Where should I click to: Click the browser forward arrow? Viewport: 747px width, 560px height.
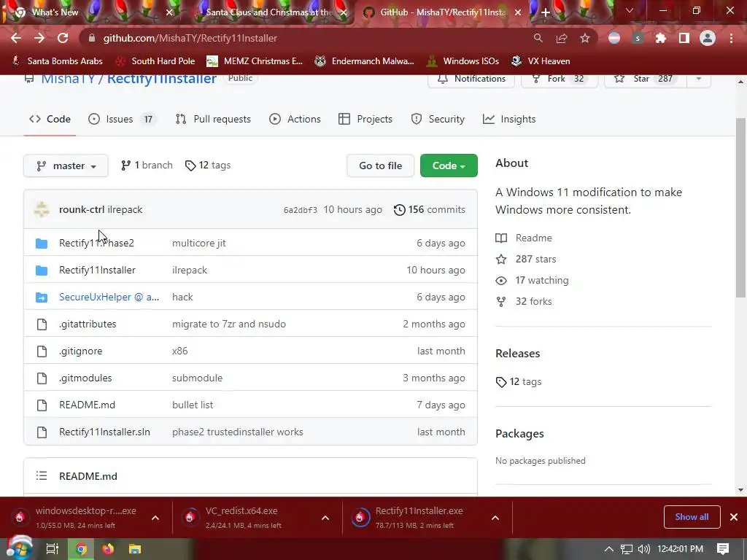coord(39,38)
